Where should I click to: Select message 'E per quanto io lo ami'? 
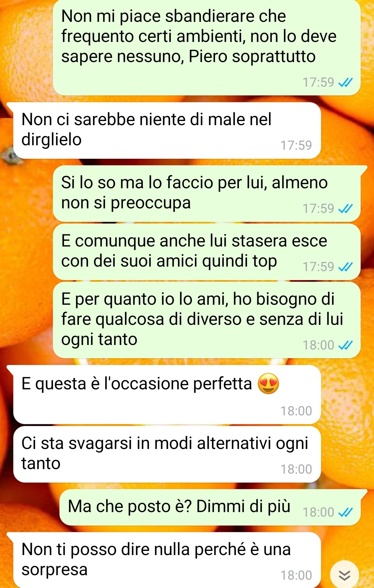tap(207, 320)
